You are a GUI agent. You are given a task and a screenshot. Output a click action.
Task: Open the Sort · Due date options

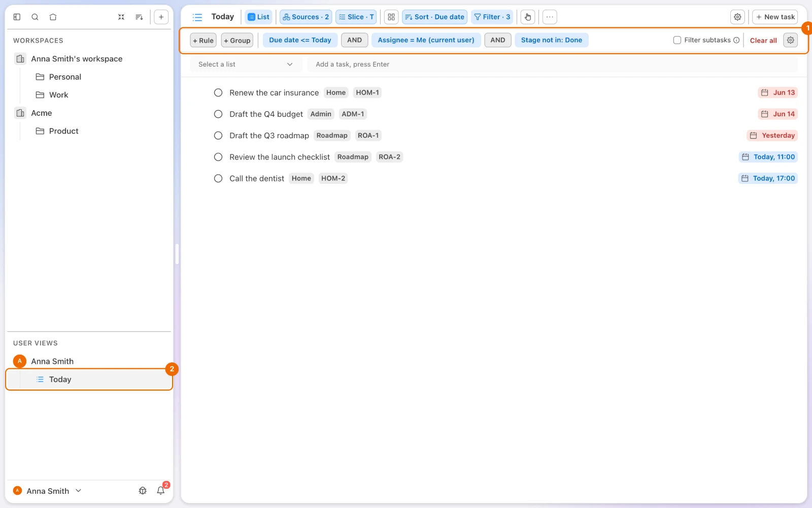(x=434, y=17)
